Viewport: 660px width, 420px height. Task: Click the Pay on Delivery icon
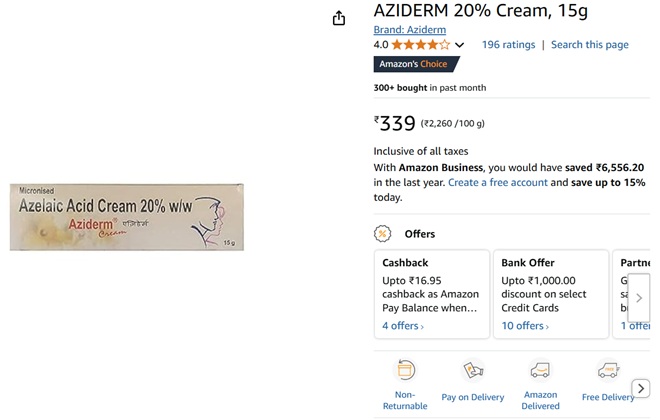coord(473,370)
